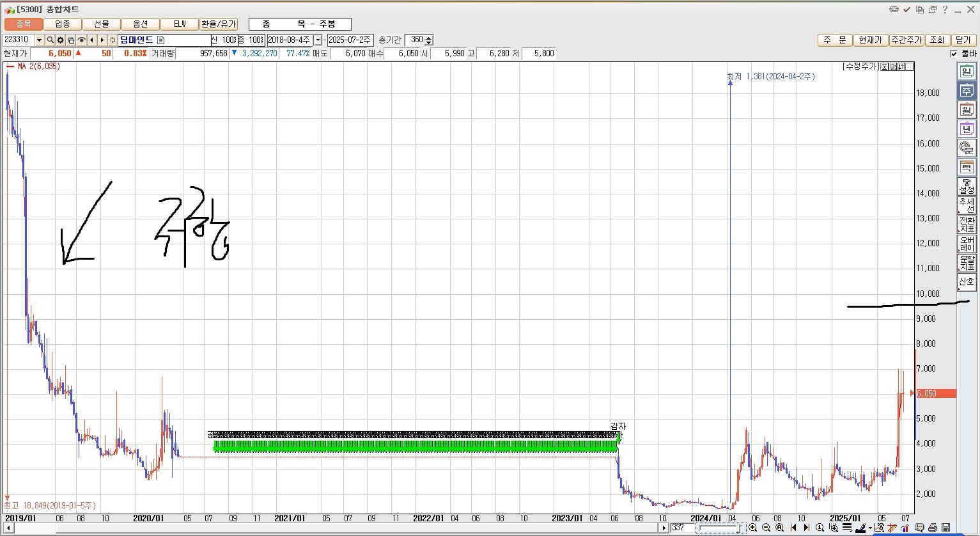980x536 pixels.
Task: Switch chart to daily (일) candles
Action: click(x=966, y=71)
